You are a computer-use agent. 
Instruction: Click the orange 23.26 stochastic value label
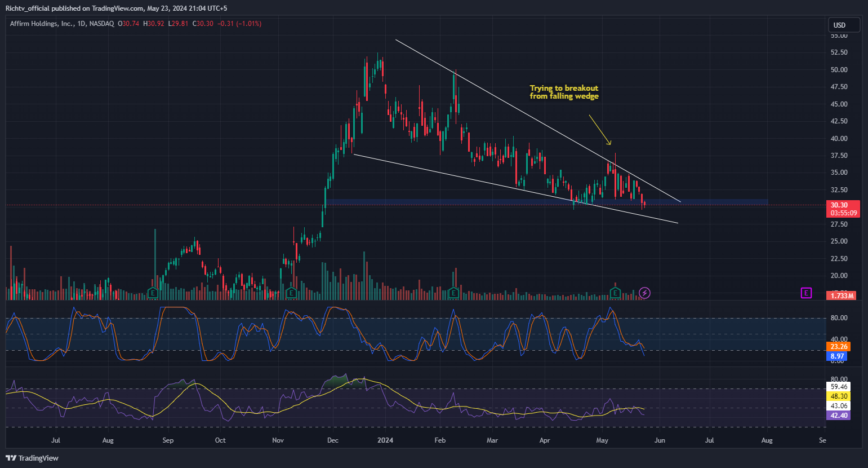point(838,346)
